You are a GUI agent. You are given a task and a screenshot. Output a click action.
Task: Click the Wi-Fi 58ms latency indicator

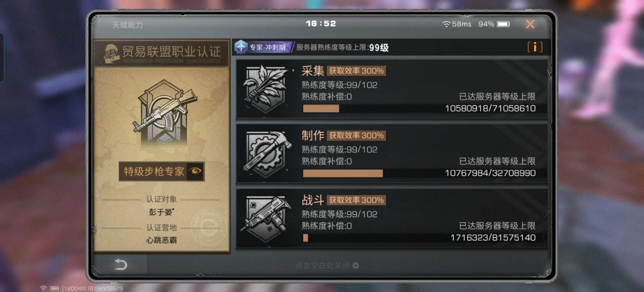click(457, 24)
